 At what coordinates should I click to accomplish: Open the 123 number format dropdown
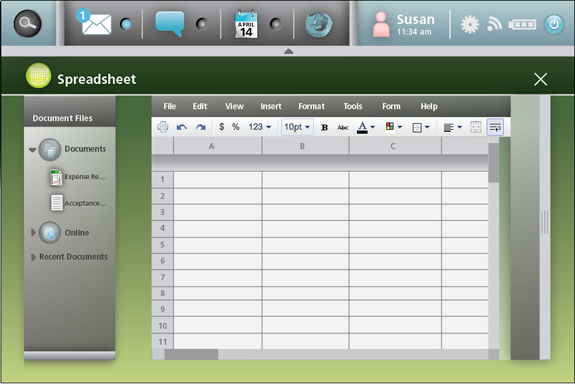tap(260, 127)
